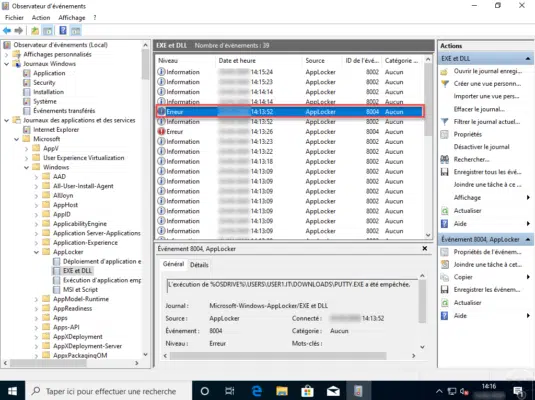Screen dimensions: 535x400
Task: Close the event 8004 preview pane
Action: click(x=424, y=248)
